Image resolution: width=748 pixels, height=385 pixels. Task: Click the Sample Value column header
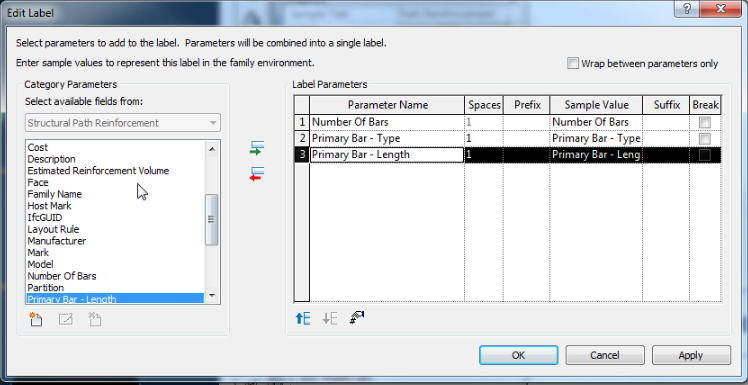[x=596, y=105]
